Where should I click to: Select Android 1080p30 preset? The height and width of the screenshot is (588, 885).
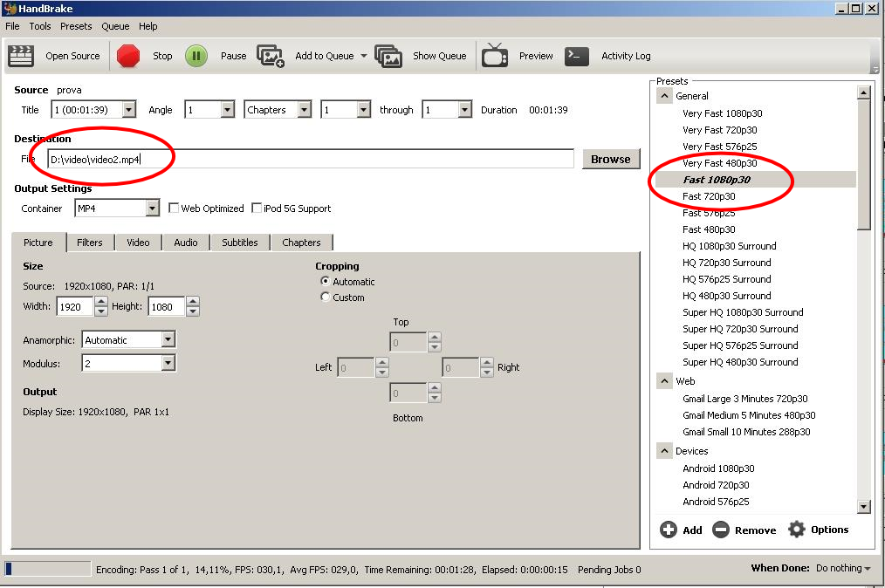pos(718,468)
